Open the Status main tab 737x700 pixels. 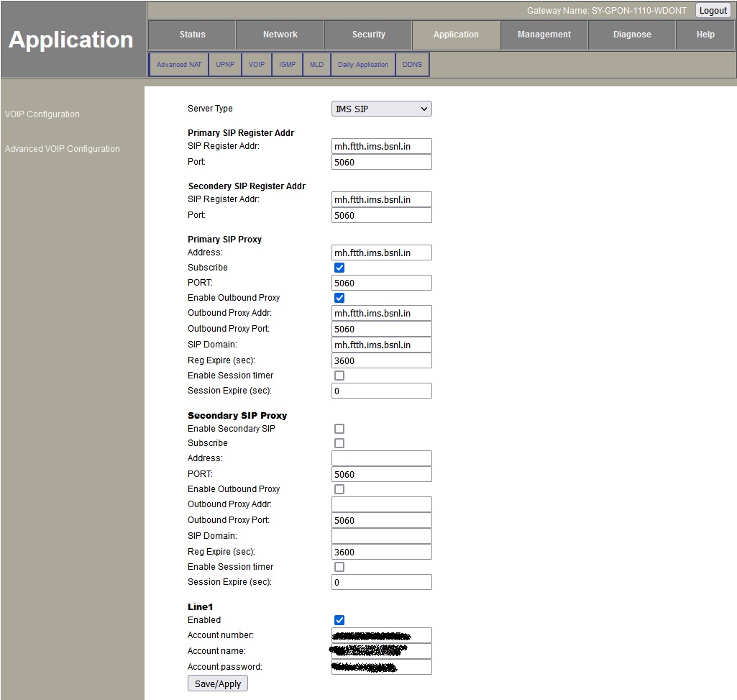click(192, 35)
